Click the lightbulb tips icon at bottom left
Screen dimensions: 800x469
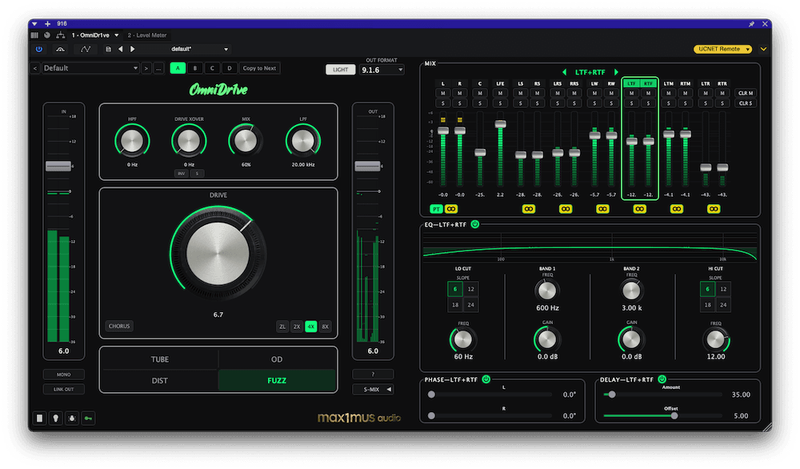click(56, 418)
